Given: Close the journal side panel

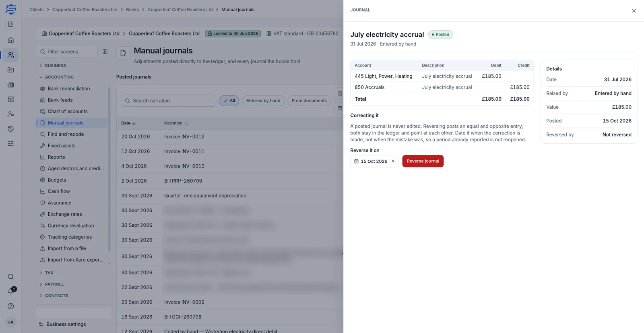Looking at the screenshot, I should click(x=634, y=11).
